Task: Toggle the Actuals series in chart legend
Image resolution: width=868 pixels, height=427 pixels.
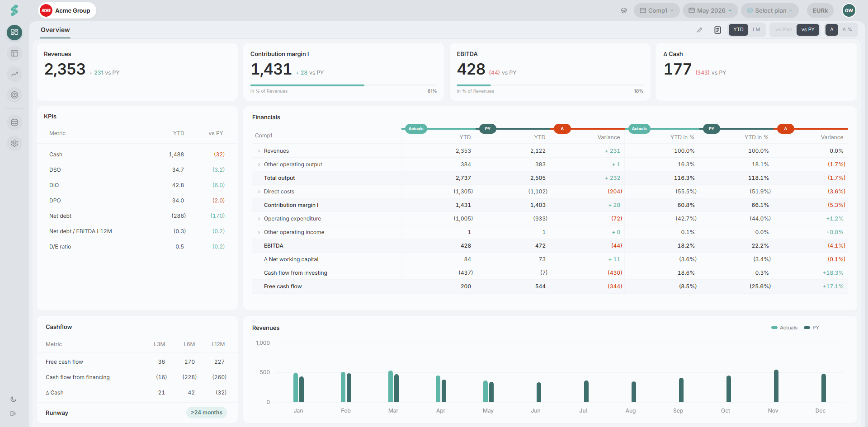Action: coord(784,328)
